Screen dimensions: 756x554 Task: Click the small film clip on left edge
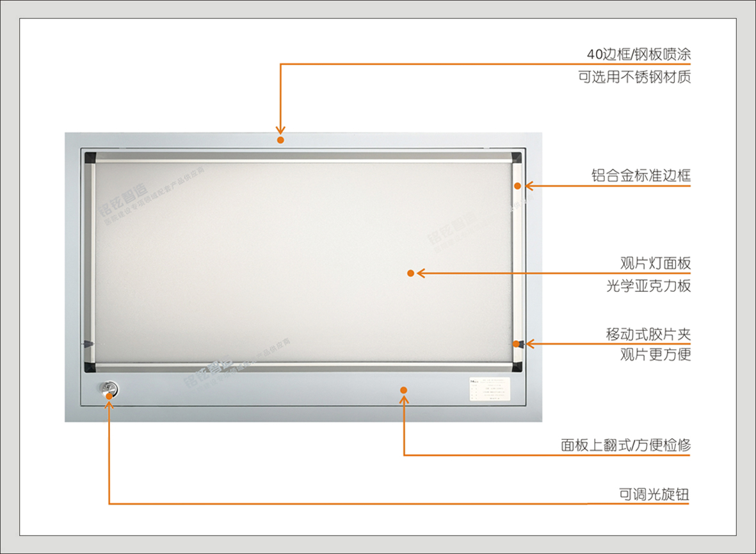88,344
